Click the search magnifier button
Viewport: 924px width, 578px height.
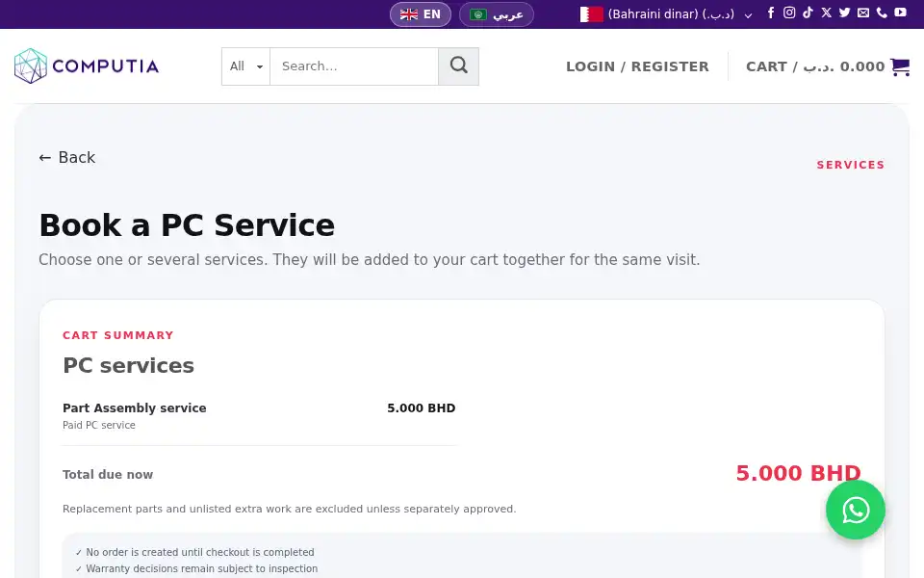point(458,66)
